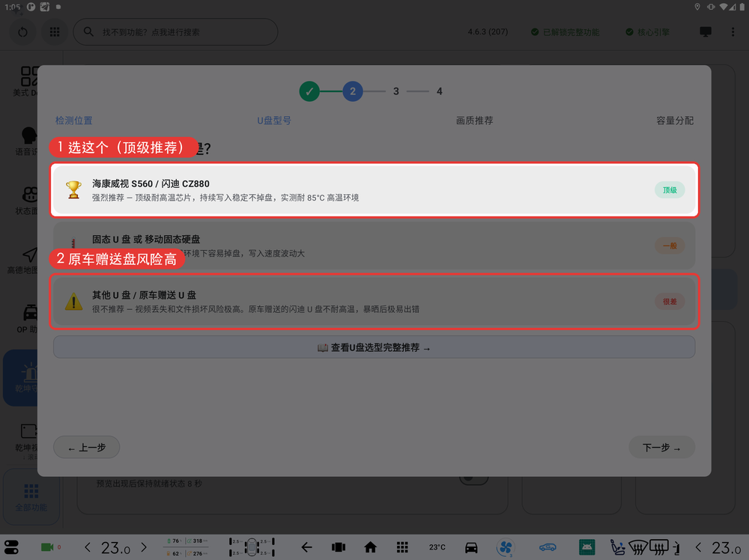Choose the 海康威视 S560 / 闪迪 CZ880 option
Image resolution: width=749 pixels, height=560 pixels.
click(x=374, y=190)
